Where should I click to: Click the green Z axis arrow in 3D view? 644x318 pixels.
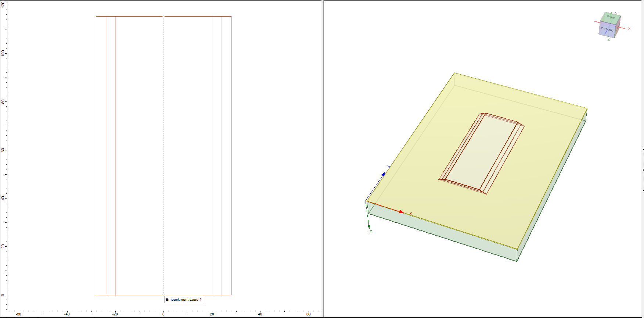click(x=369, y=227)
